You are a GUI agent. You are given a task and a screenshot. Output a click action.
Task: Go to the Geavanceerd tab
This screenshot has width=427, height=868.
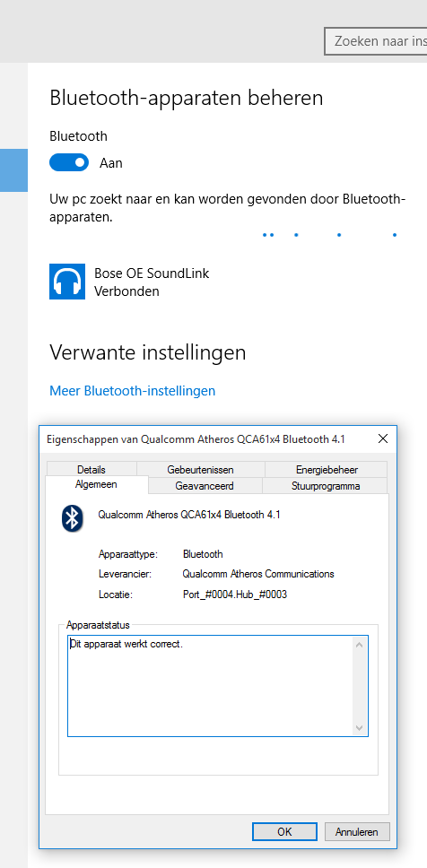pos(205,486)
